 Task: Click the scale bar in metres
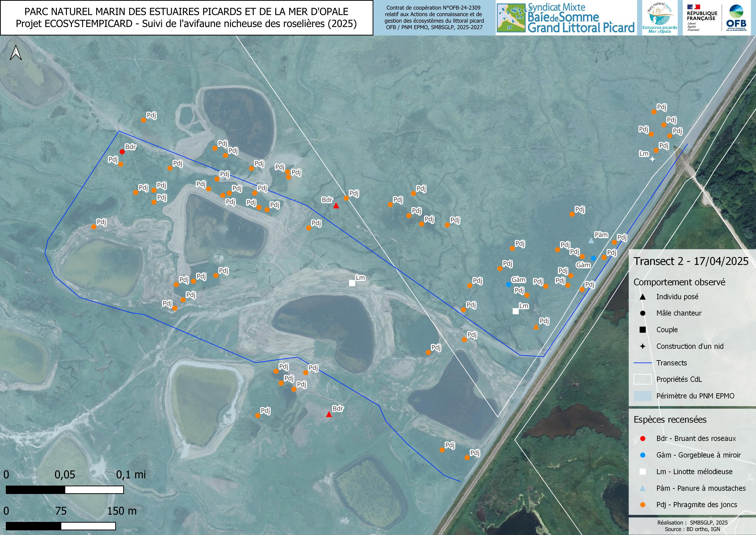(x=61, y=526)
